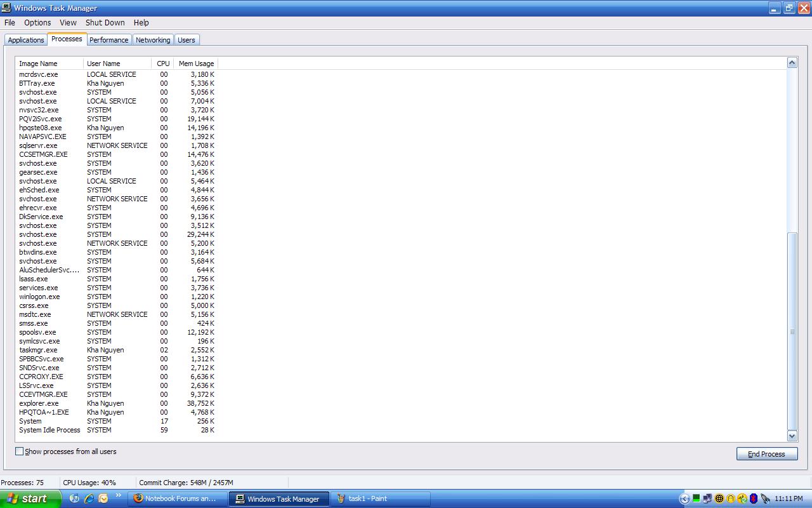Click the process list scroll up arrow
The height and width of the screenshot is (508, 812).
point(792,62)
